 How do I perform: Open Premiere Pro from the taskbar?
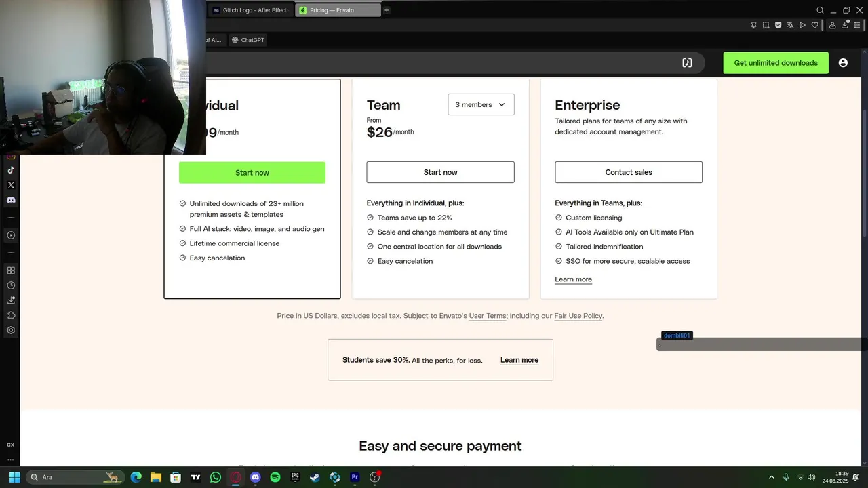pyautogui.click(x=355, y=477)
